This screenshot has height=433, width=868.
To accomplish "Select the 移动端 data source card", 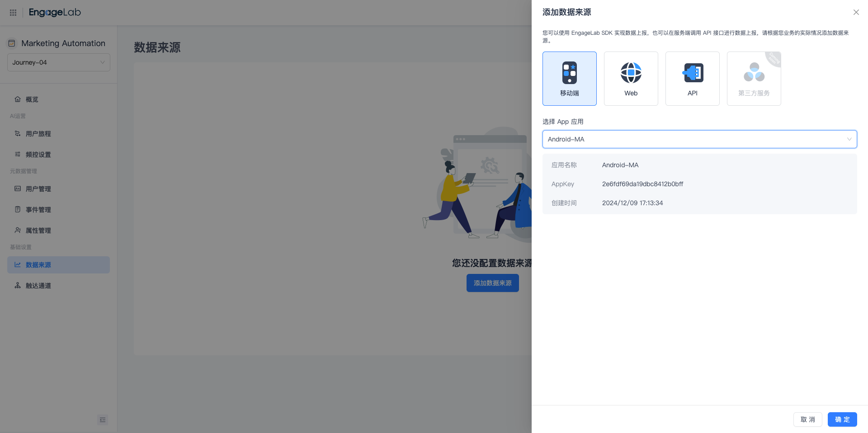I will (569, 78).
